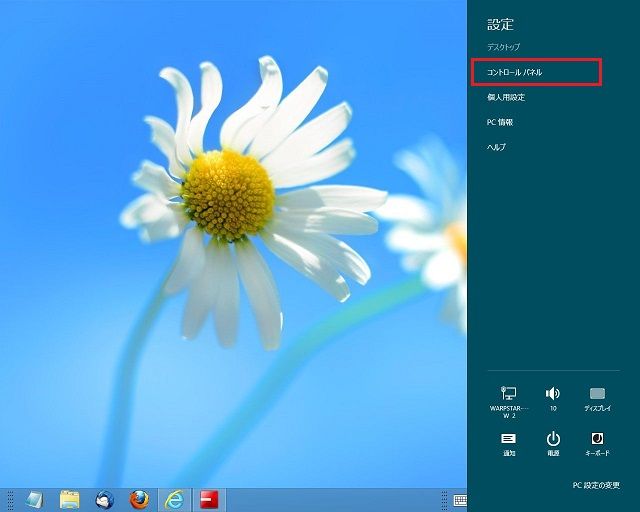Open the notepad-like first taskbar icon
Image resolution: width=640 pixels, height=512 pixels.
pos(34,500)
